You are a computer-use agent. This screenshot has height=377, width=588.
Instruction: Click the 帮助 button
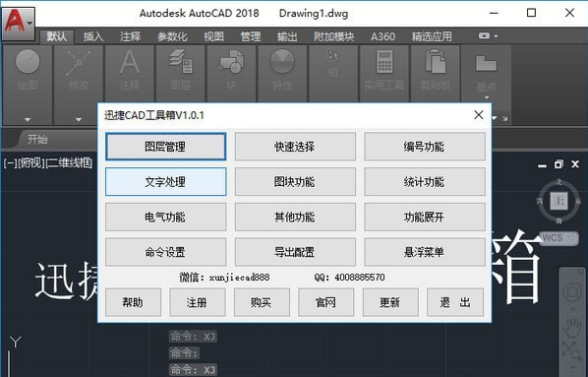click(x=133, y=302)
